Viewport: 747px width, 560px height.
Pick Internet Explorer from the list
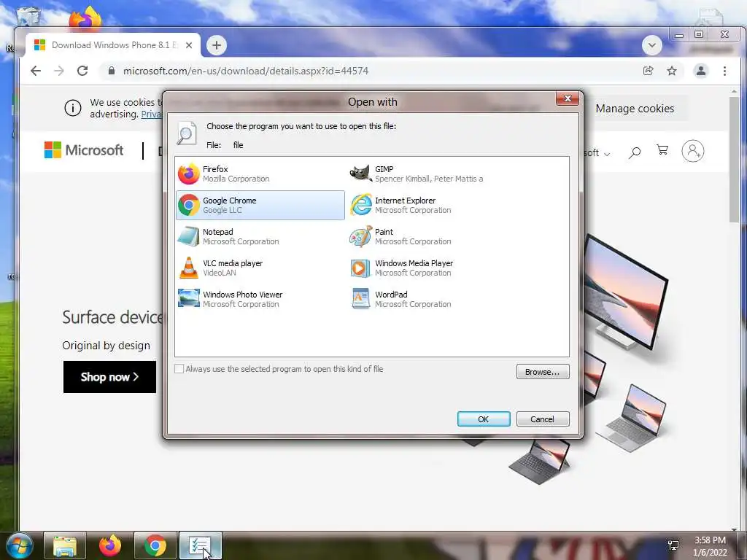pyautogui.click(x=432, y=205)
